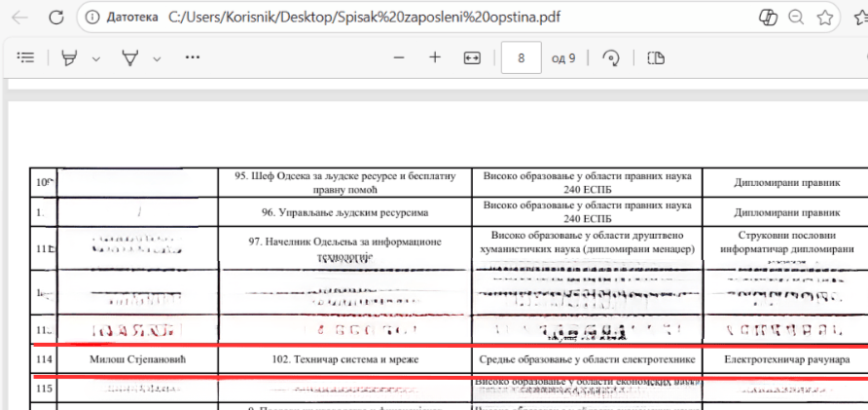Add this page to favorites with star
The height and width of the screenshot is (410, 868).
click(825, 18)
